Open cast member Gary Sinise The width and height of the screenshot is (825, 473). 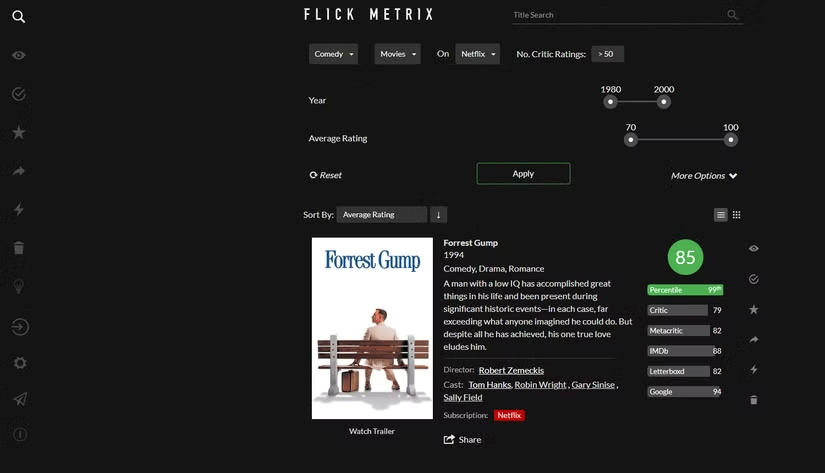pos(593,385)
